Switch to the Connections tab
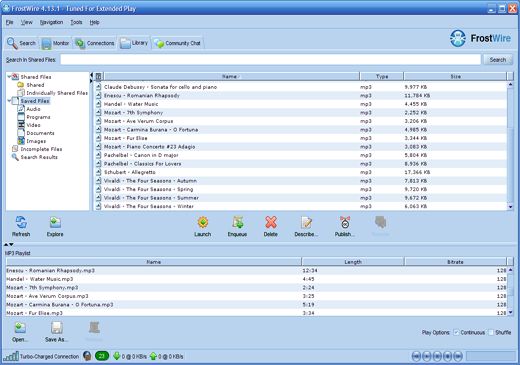The width and height of the screenshot is (520, 365). pos(95,43)
